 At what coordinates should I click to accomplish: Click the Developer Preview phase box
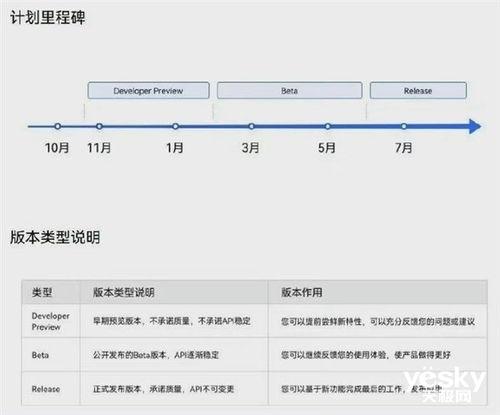148,90
